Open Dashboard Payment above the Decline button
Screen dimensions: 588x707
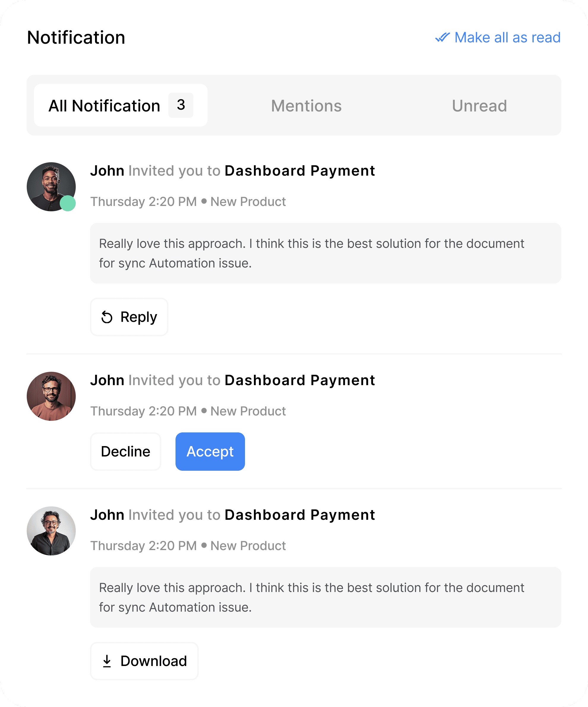coord(299,380)
